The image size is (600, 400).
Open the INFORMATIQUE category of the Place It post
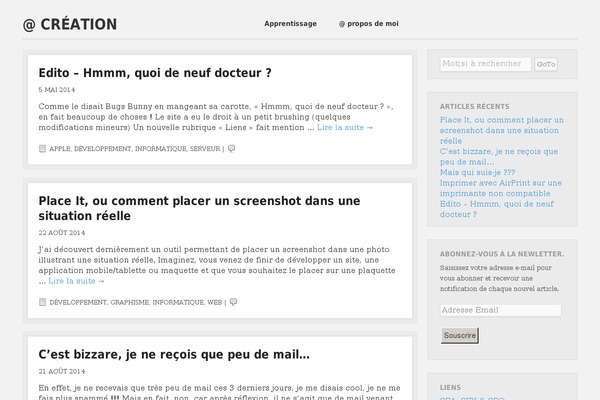[178, 302]
